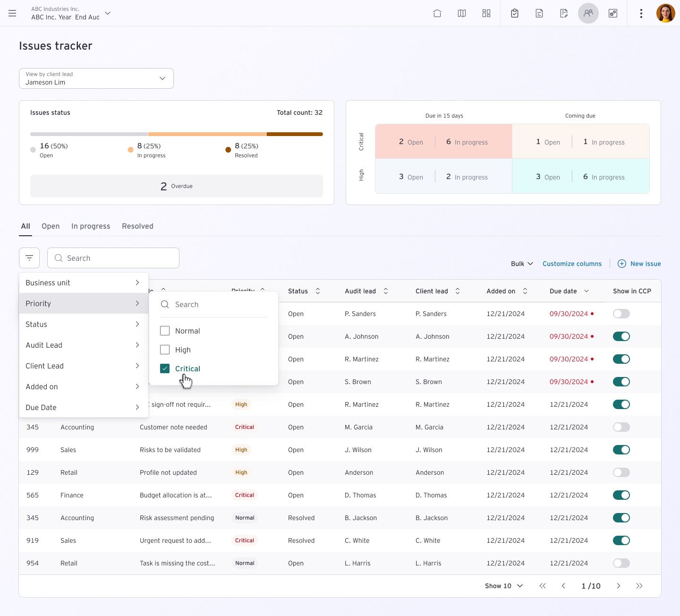This screenshot has width=680, height=616.
Task: Expand the View by client lead dropdown
Action: (162, 78)
